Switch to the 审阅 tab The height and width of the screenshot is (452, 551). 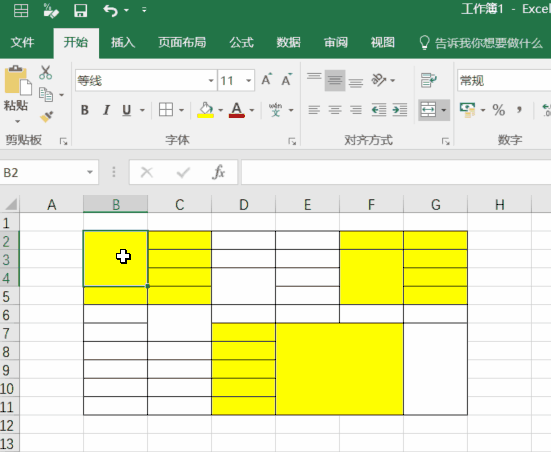pos(336,43)
